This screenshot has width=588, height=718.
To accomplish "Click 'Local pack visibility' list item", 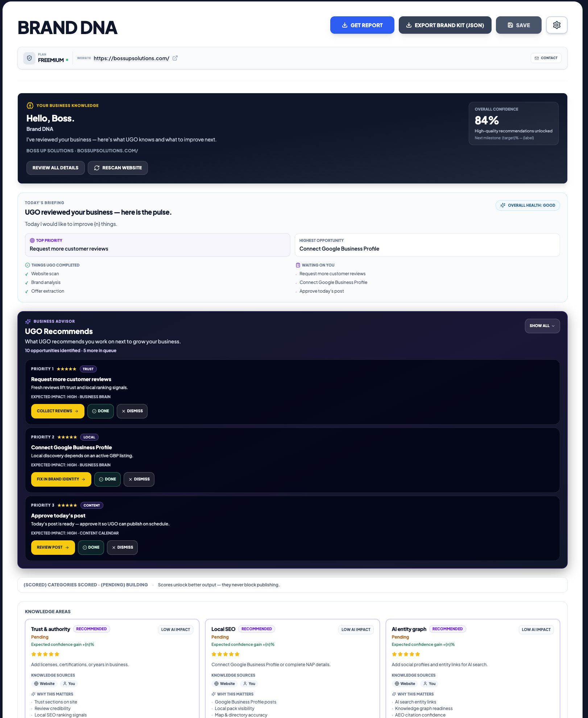I will click(x=235, y=709).
